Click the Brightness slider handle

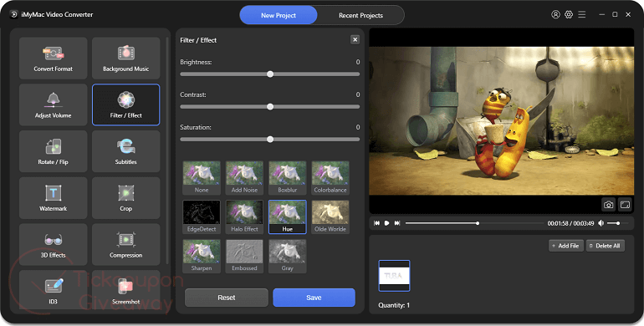270,74
